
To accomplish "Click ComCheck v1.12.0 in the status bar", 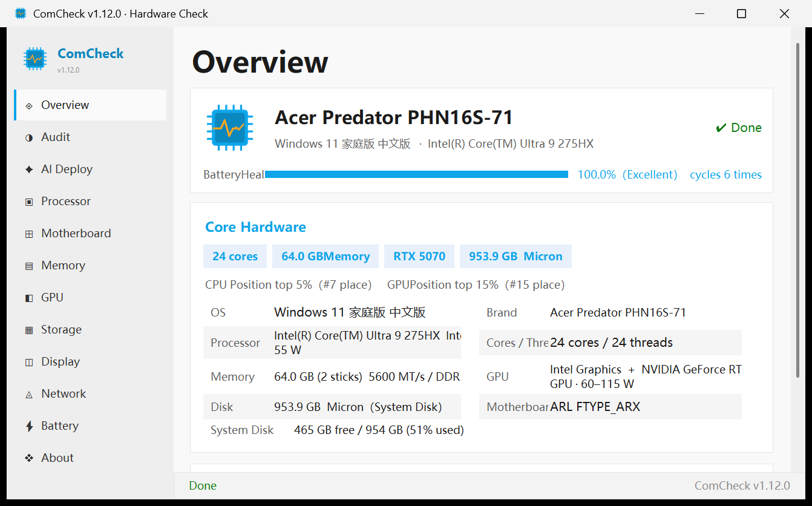I will coord(742,485).
